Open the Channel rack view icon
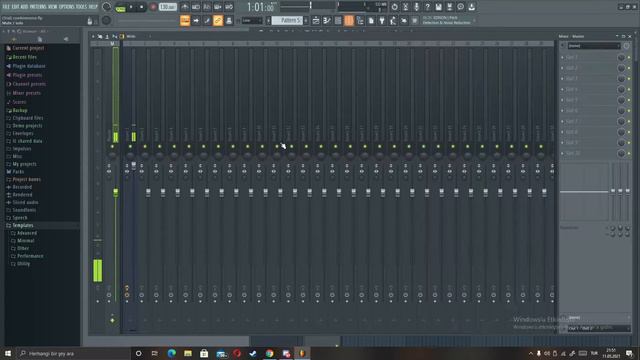The image size is (640, 360). coord(338,20)
